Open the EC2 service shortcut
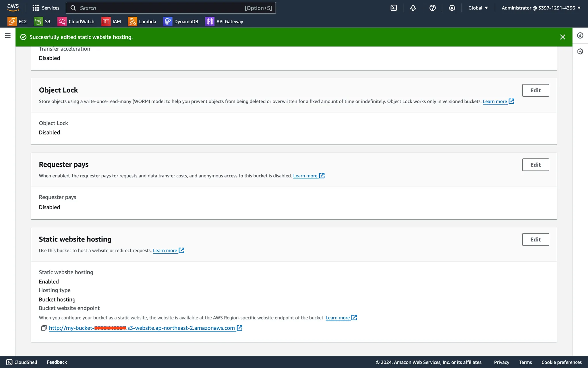The width and height of the screenshot is (588, 368). tap(17, 22)
